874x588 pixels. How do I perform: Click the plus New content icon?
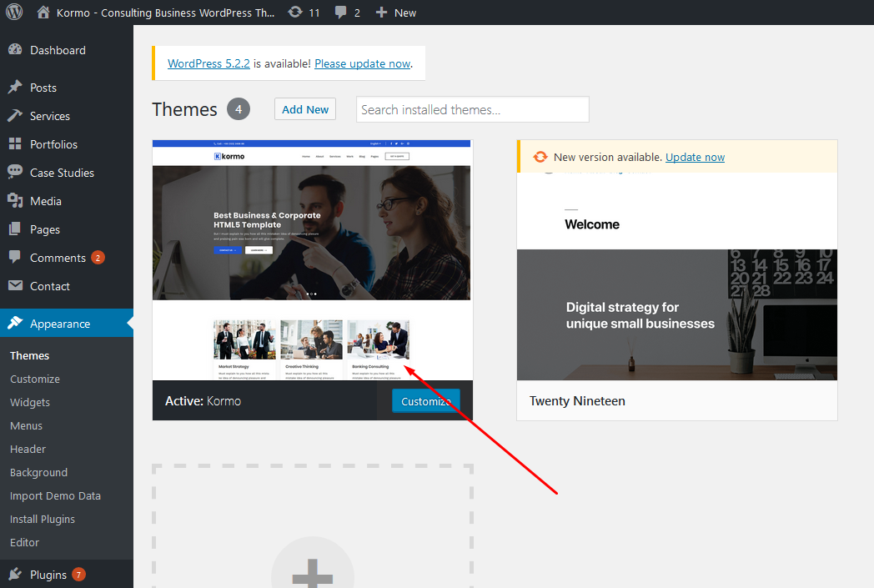(382, 13)
